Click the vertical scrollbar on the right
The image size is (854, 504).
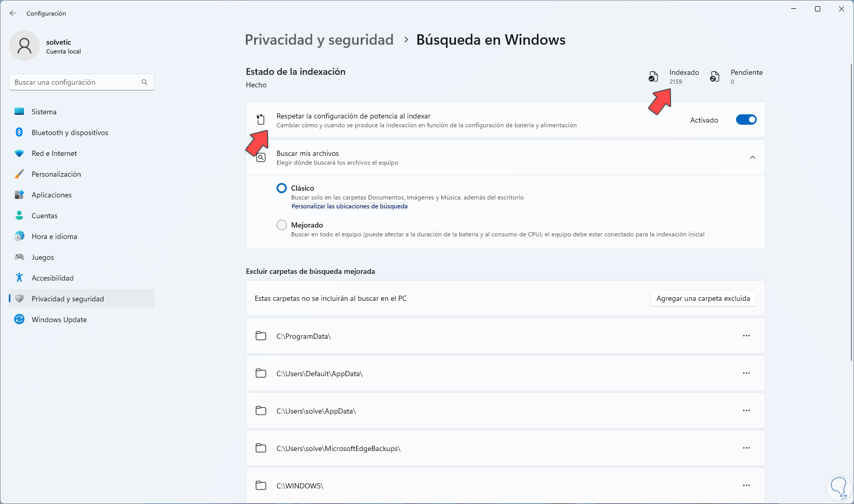point(851,208)
